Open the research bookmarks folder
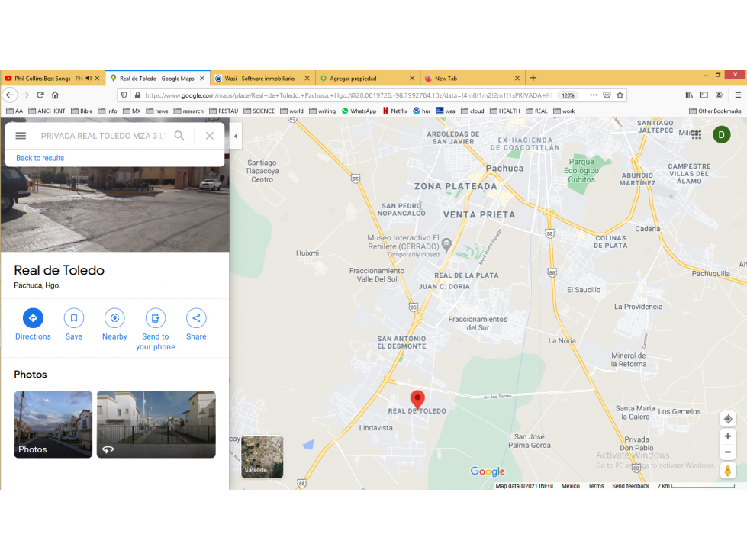This screenshot has width=747, height=560. tap(188, 111)
